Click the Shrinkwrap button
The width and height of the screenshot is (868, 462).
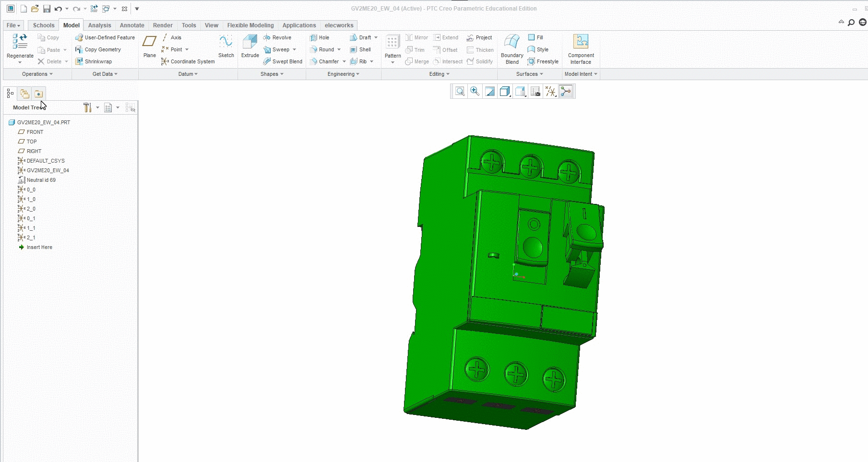pyautogui.click(x=94, y=61)
